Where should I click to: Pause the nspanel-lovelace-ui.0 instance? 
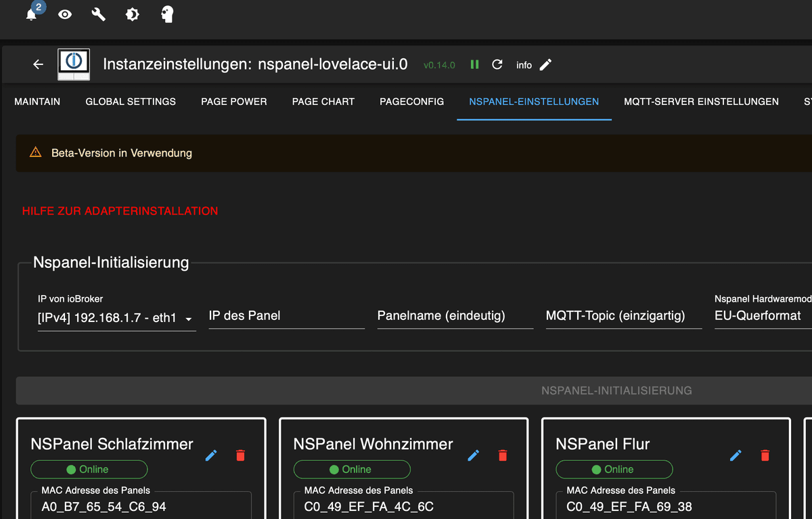(x=475, y=64)
